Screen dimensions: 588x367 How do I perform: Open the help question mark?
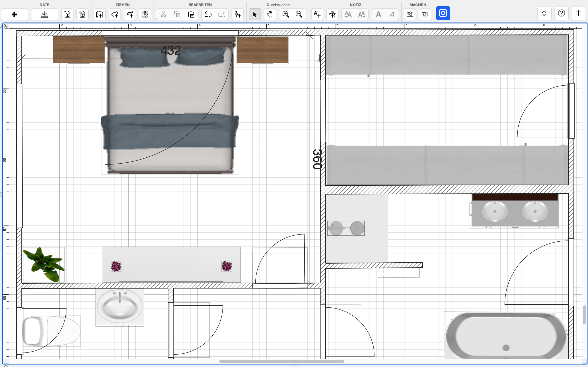(x=561, y=13)
